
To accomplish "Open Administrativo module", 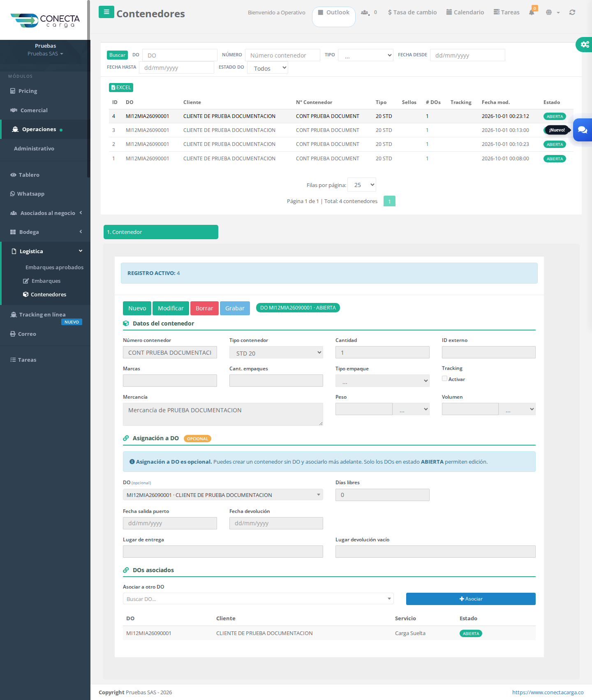I will [x=34, y=148].
